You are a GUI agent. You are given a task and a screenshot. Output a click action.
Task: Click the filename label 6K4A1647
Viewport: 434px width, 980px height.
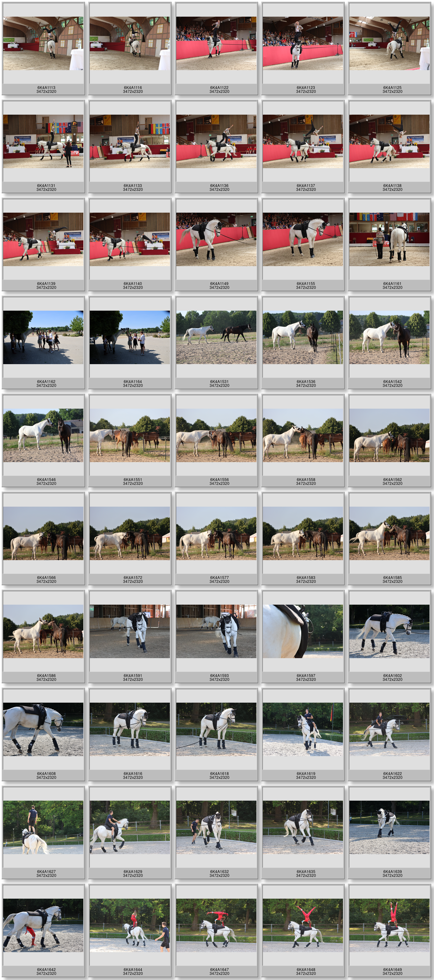(x=219, y=970)
